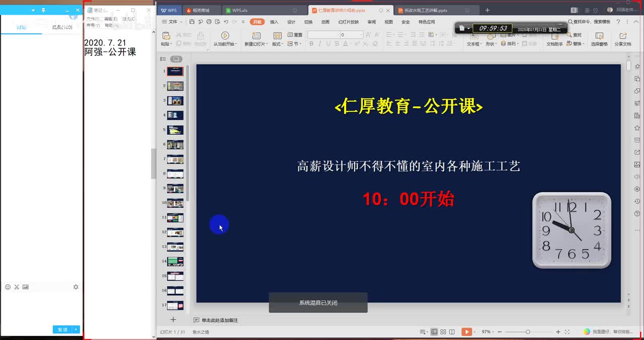Viewport: 644px width, 340px height.
Task: Click the zoom out minus button
Action: [500, 332]
